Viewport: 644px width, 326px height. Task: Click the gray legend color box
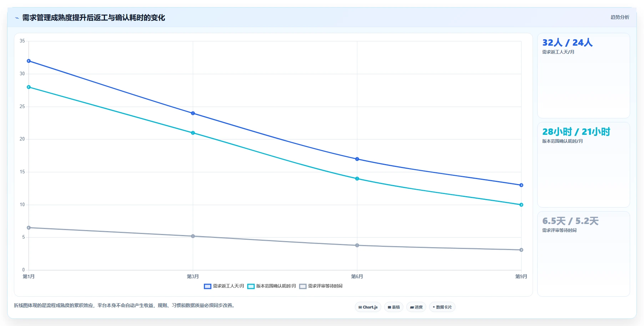click(x=303, y=286)
